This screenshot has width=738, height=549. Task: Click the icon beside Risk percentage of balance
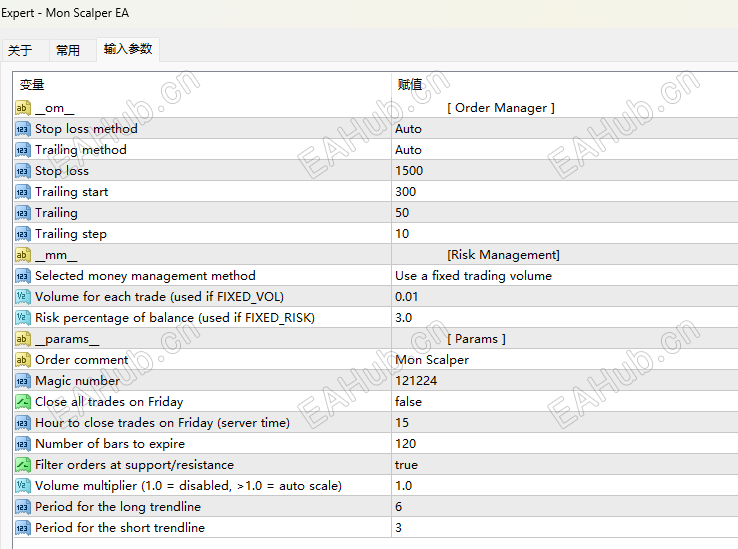pyautogui.click(x=23, y=318)
